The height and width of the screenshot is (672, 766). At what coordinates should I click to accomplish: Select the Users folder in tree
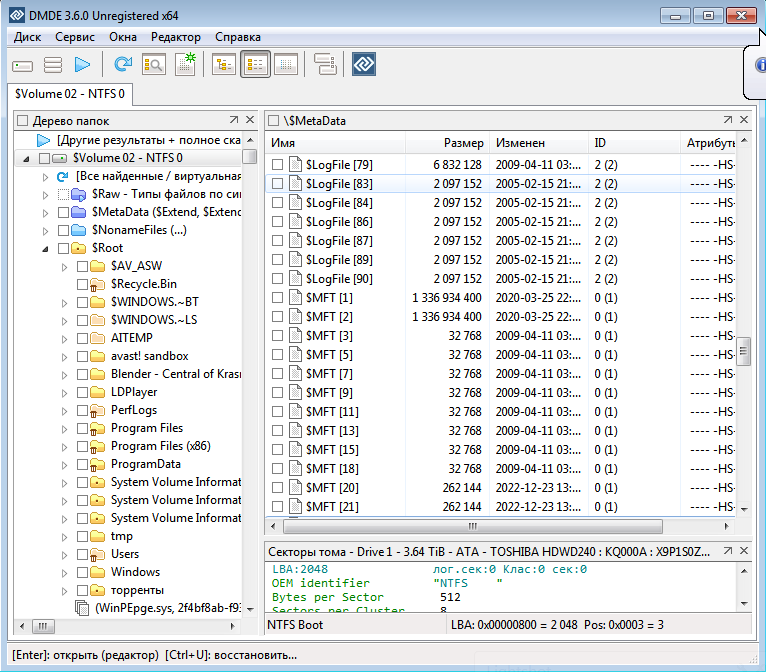point(124,554)
